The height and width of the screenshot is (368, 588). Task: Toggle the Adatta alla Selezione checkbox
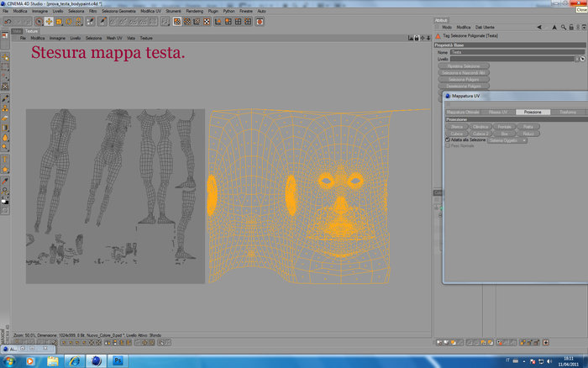pyautogui.click(x=448, y=140)
